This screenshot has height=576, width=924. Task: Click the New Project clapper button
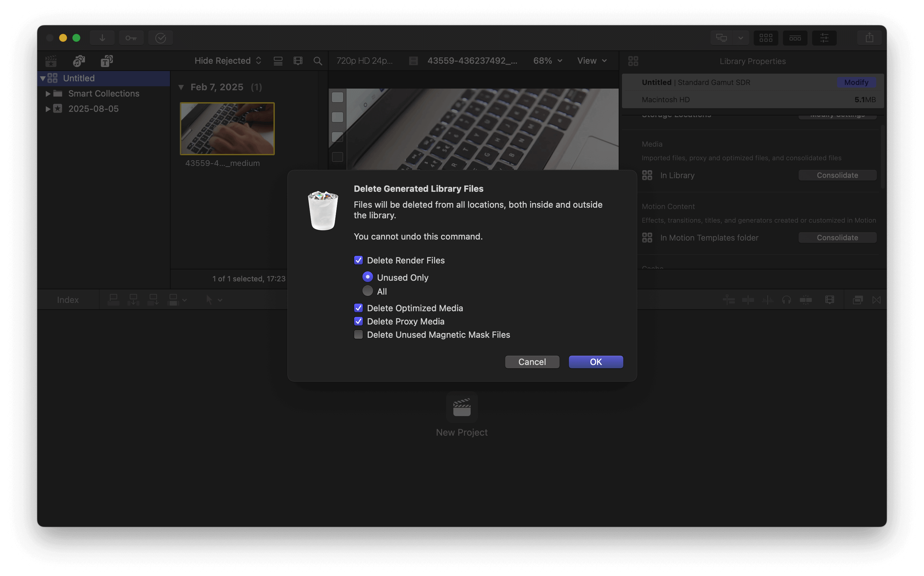[461, 407]
